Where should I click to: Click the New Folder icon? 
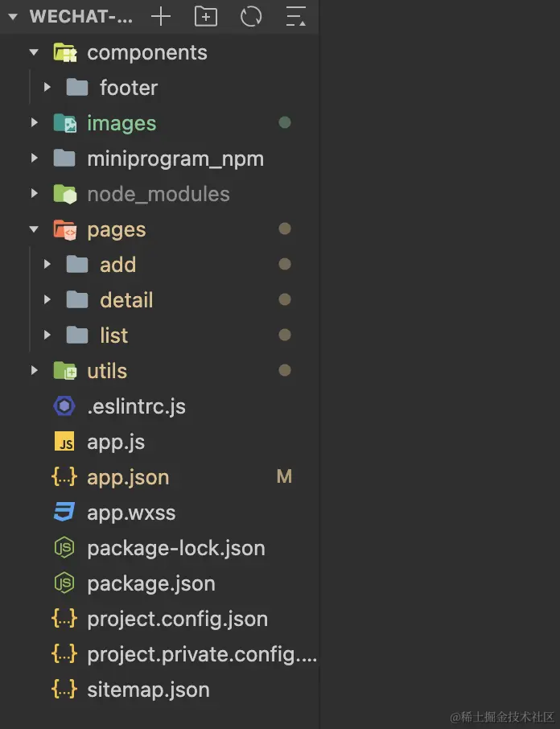coord(205,17)
